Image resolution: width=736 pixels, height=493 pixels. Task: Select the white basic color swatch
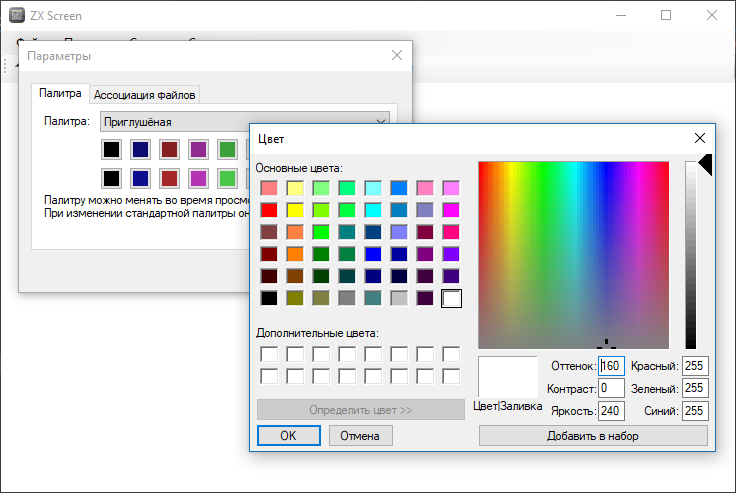pyautogui.click(x=451, y=298)
